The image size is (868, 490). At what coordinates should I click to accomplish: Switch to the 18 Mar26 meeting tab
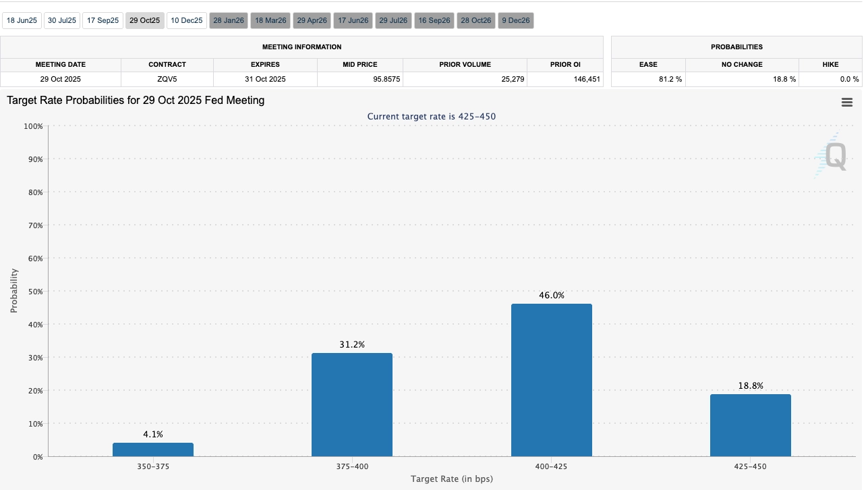(270, 21)
